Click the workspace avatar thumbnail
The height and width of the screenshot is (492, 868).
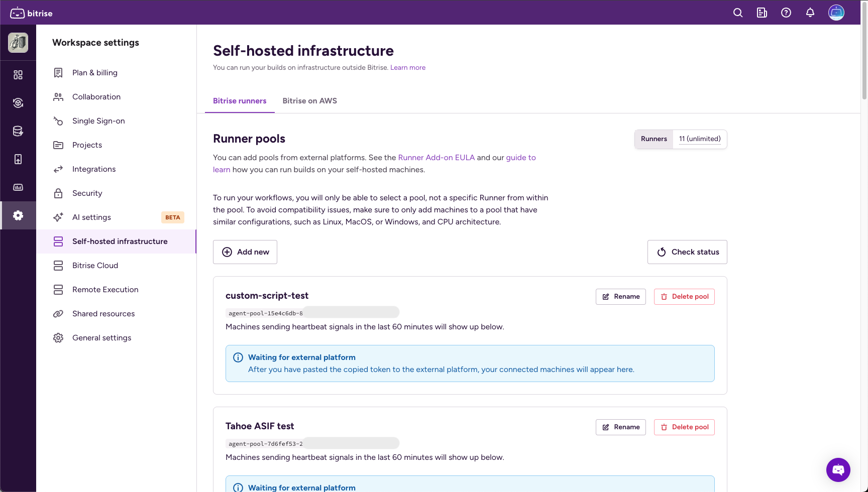click(18, 43)
